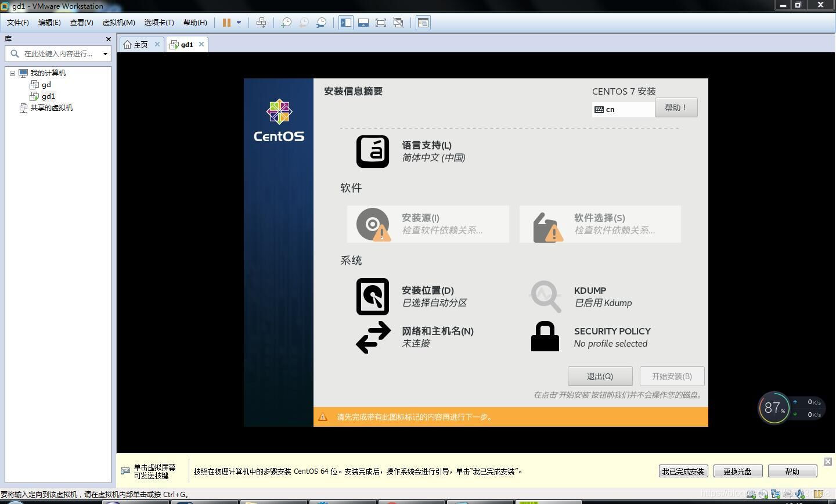
Task: Click the No profile selected text
Action: click(x=611, y=343)
